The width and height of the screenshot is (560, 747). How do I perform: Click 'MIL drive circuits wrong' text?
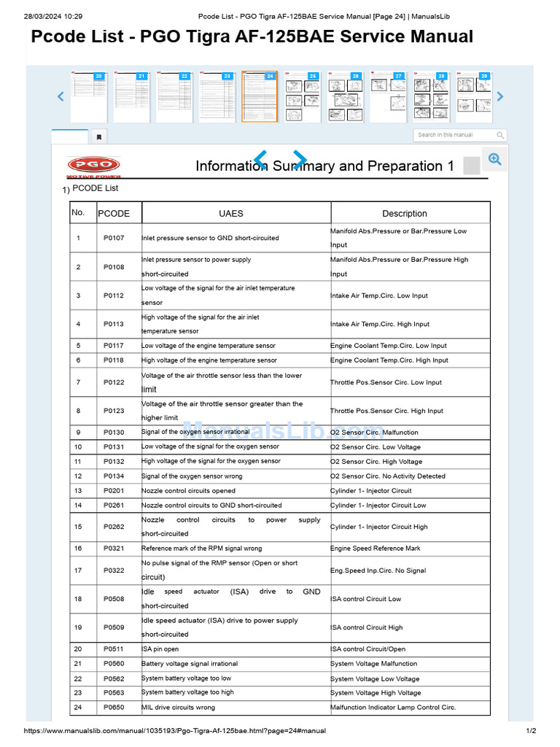click(x=178, y=708)
